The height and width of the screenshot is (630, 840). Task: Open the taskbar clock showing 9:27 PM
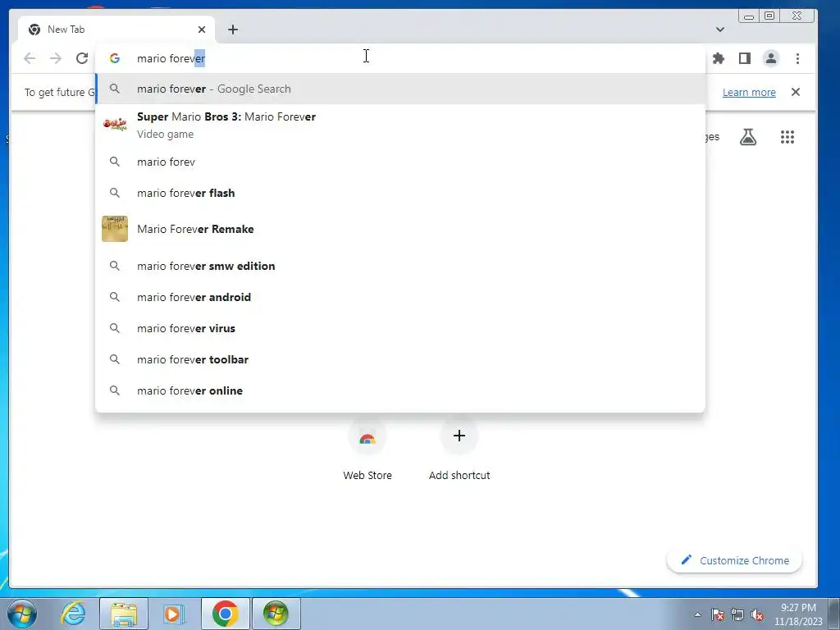798,614
